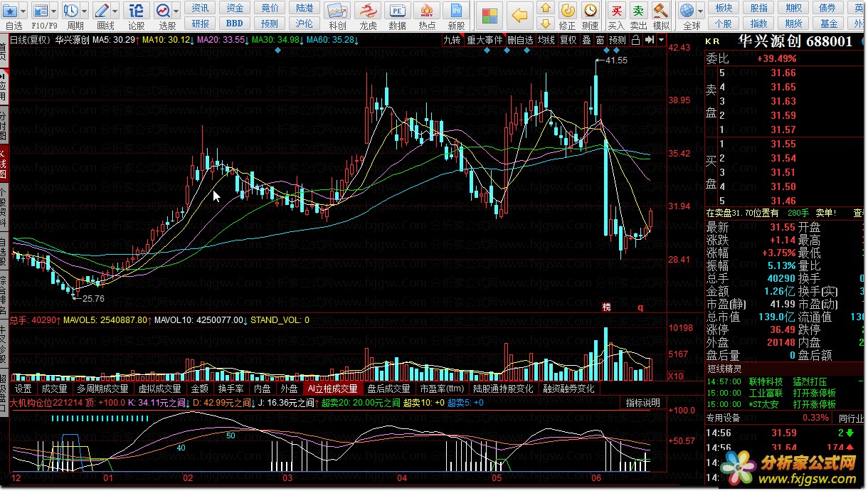Click the yellow down arrow icon

coord(545,23)
